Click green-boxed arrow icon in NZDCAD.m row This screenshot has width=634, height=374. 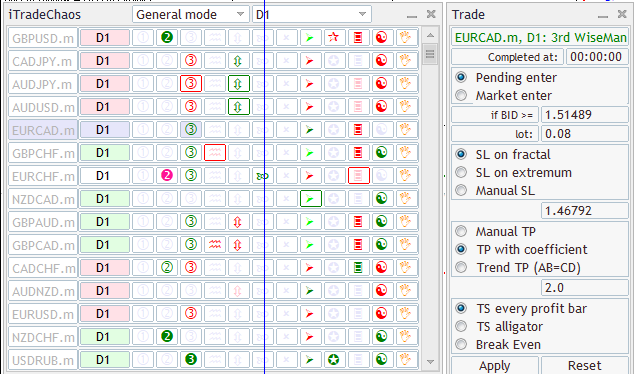311,199
